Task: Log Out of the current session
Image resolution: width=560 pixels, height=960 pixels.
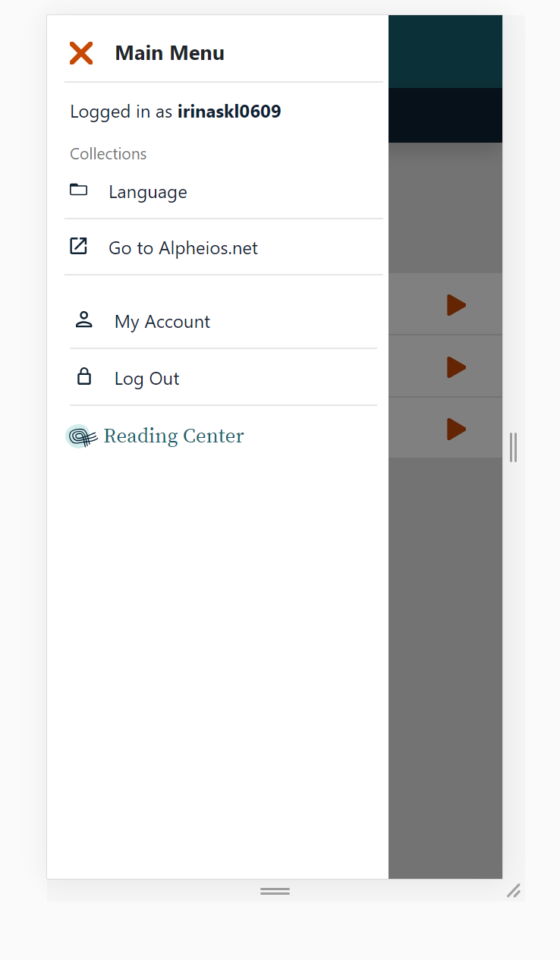Action: tap(146, 378)
